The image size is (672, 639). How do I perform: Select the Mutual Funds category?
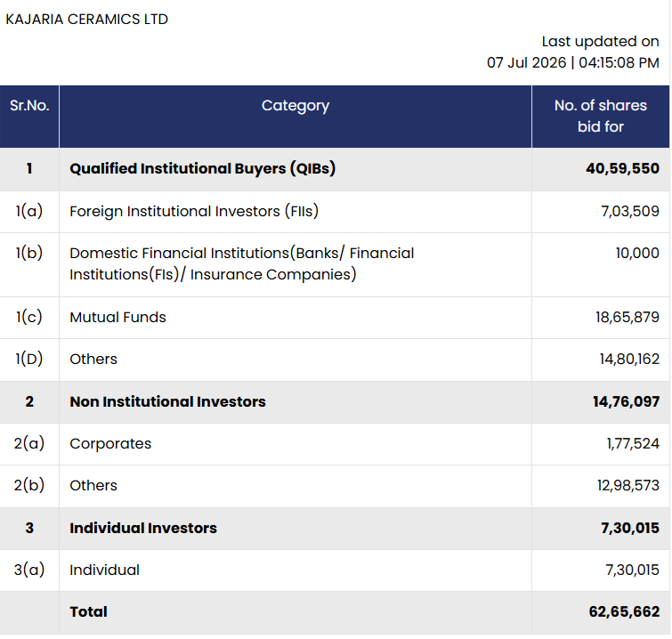tap(117, 317)
